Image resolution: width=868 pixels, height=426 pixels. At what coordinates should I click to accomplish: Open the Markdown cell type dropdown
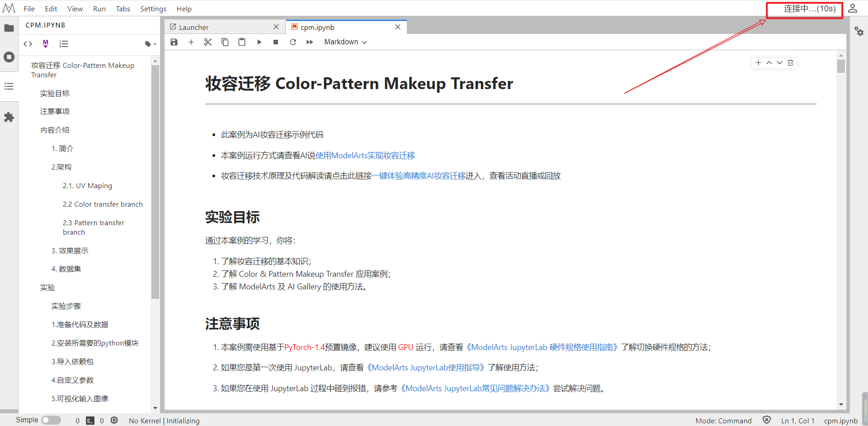point(345,42)
